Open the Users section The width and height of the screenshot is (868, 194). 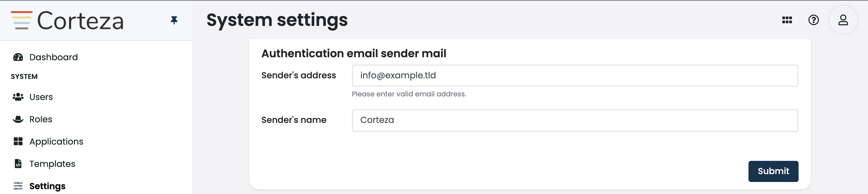coord(41,96)
